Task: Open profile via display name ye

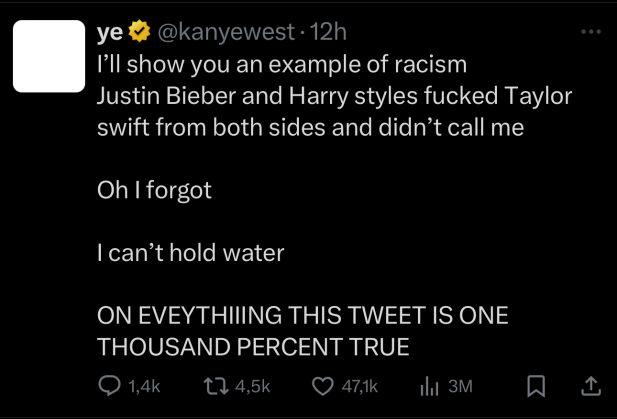Action: (110, 33)
